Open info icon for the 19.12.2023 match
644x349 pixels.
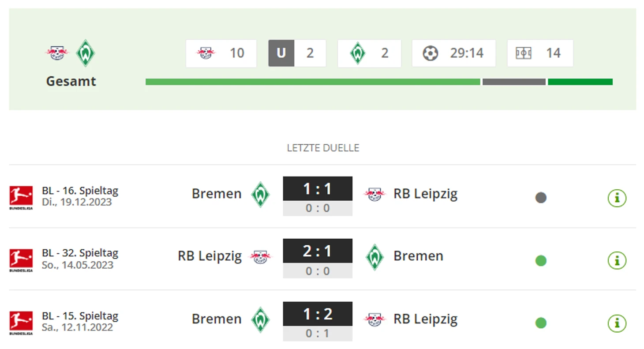[x=617, y=198]
